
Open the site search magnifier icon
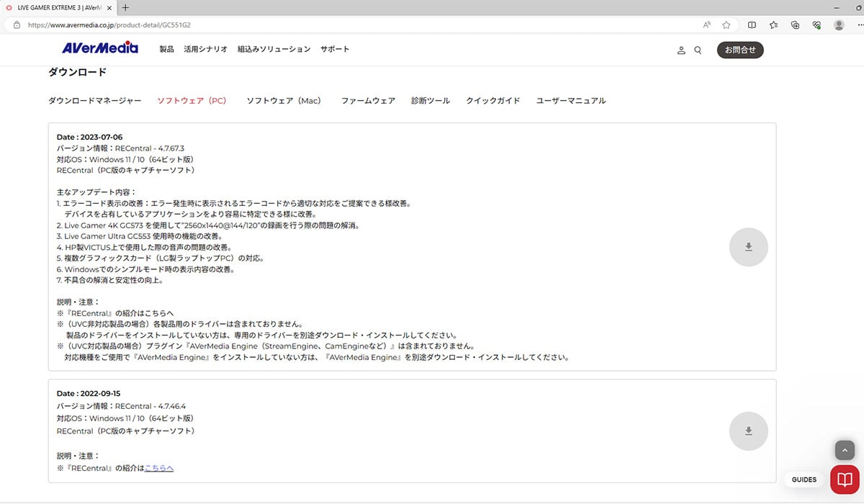[x=698, y=50]
